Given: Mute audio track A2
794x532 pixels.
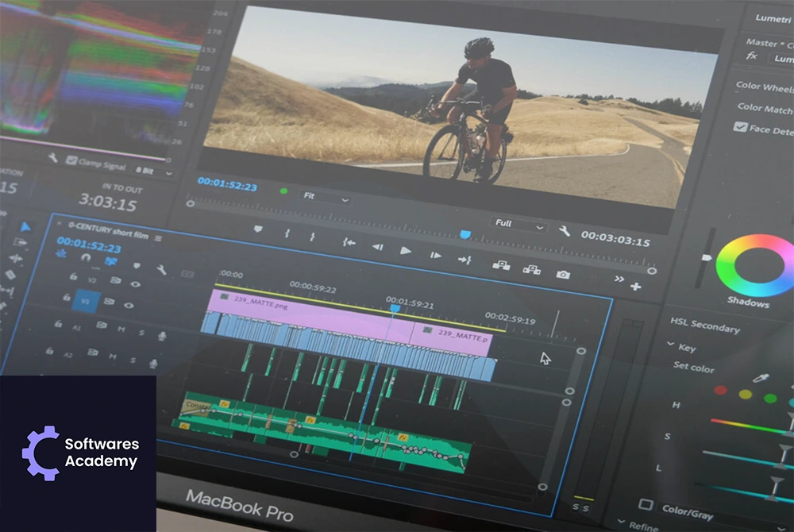Looking at the screenshot, I should pos(113,357).
